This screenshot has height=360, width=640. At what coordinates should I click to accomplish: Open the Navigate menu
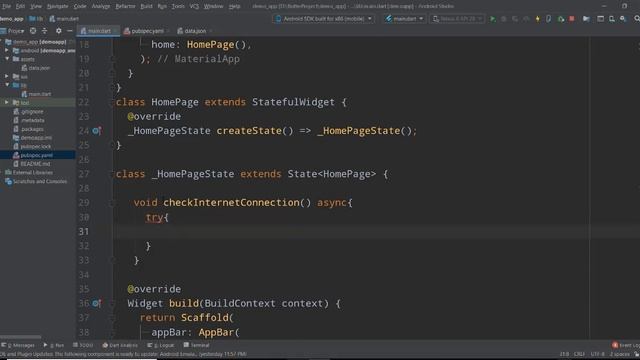point(57,7)
